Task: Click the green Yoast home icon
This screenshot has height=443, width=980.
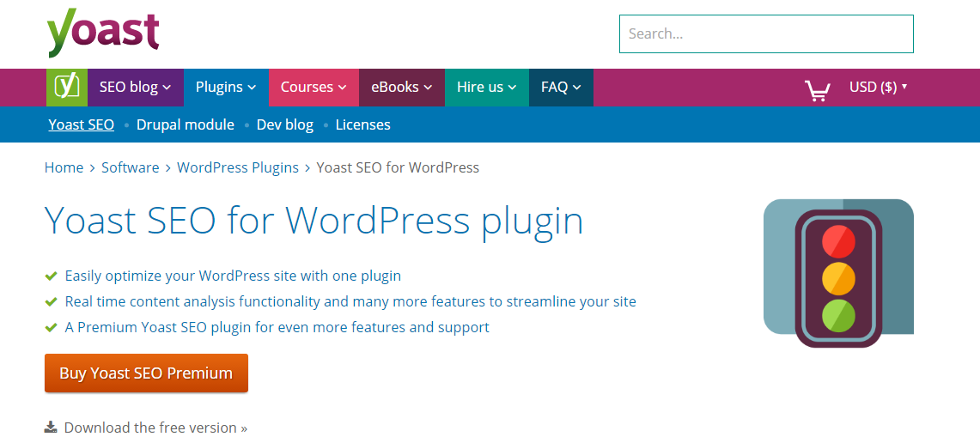Action: click(67, 87)
